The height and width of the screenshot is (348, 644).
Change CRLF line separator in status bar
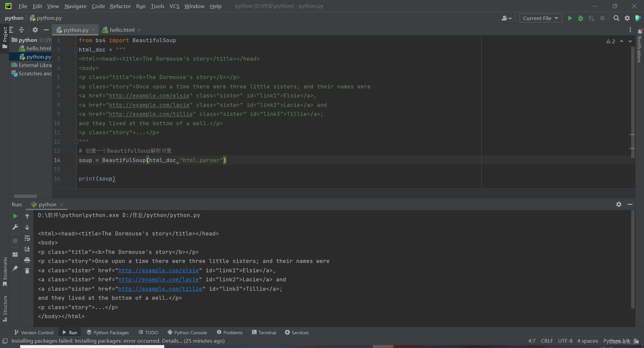(547, 341)
